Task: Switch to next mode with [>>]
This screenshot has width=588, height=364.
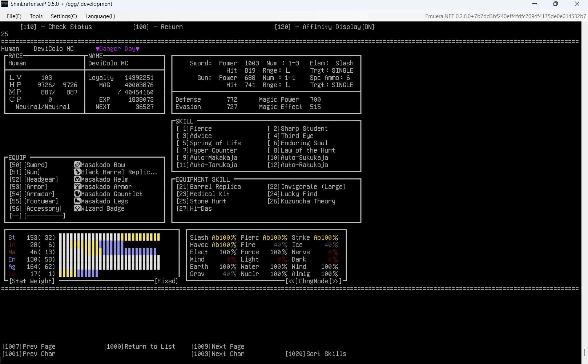Action: [x=335, y=281]
